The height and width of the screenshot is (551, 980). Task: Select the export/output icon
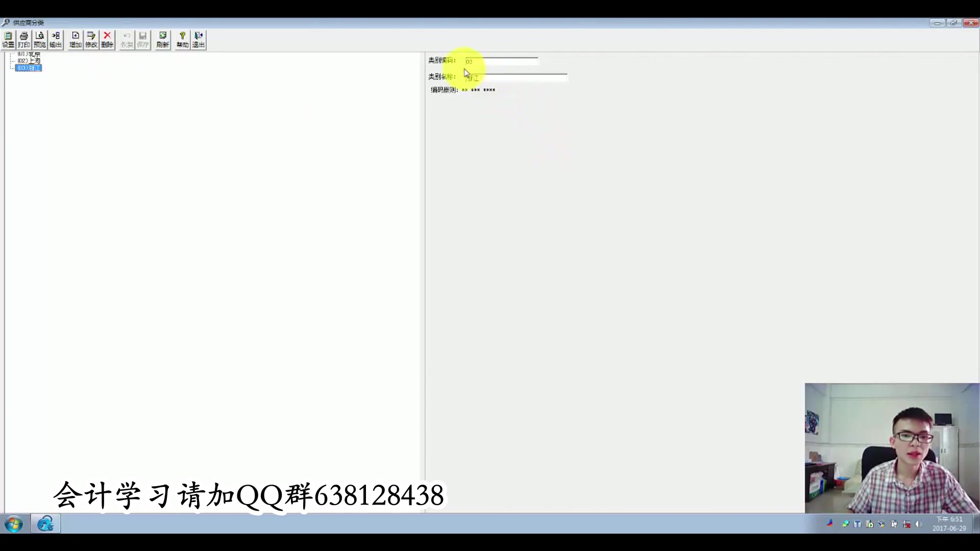click(x=55, y=38)
